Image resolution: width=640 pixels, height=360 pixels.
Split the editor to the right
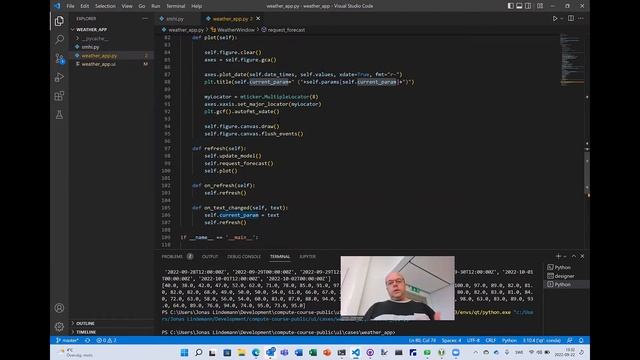[571, 18]
